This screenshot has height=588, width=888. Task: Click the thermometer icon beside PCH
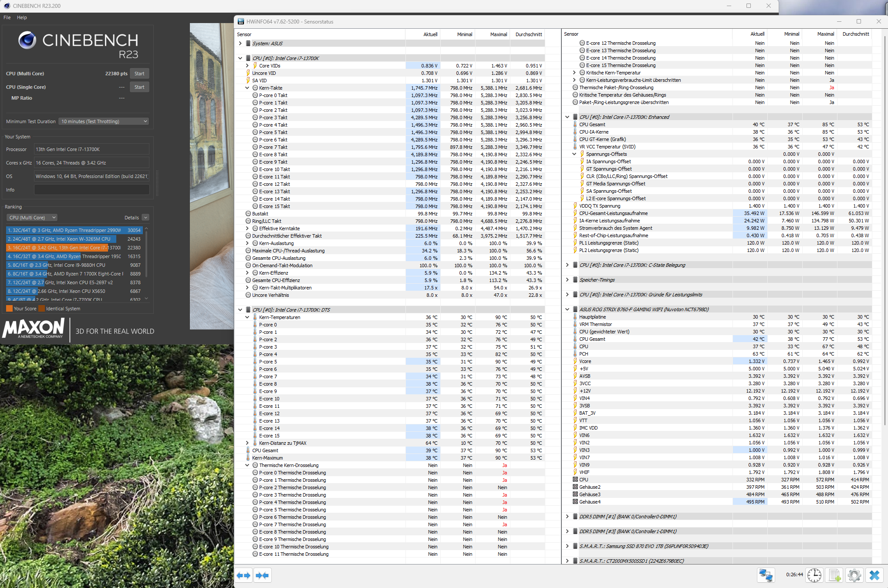click(x=575, y=354)
